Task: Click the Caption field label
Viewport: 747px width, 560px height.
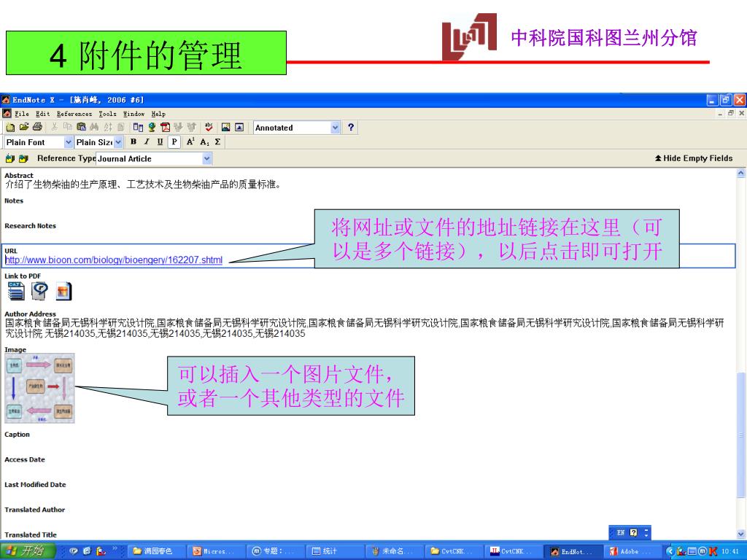Action: tap(18, 435)
